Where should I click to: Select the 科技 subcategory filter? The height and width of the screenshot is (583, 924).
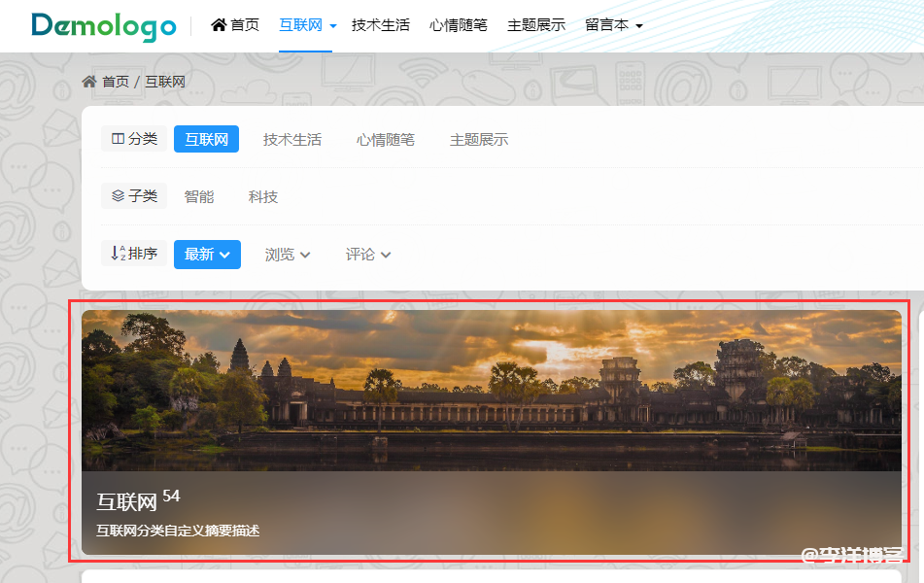[262, 195]
